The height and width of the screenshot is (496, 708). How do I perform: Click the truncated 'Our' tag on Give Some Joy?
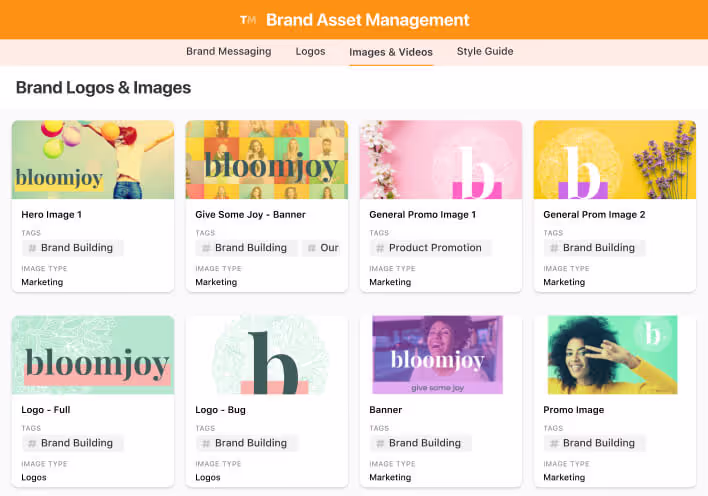323,248
